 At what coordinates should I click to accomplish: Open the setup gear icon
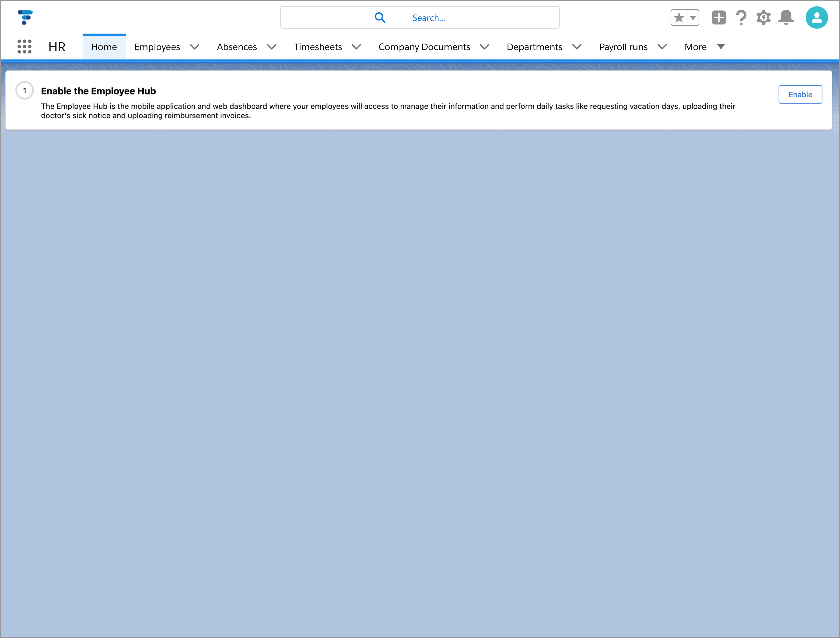(x=763, y=17)
